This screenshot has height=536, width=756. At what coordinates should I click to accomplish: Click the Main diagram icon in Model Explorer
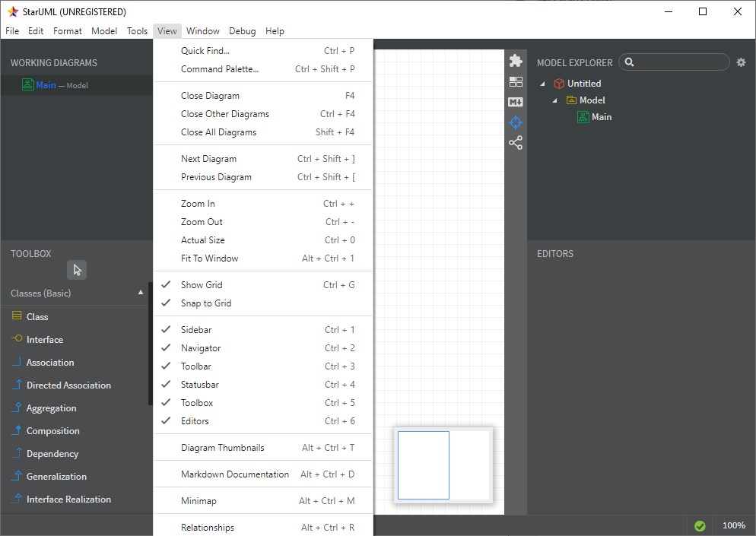point(583,117)
